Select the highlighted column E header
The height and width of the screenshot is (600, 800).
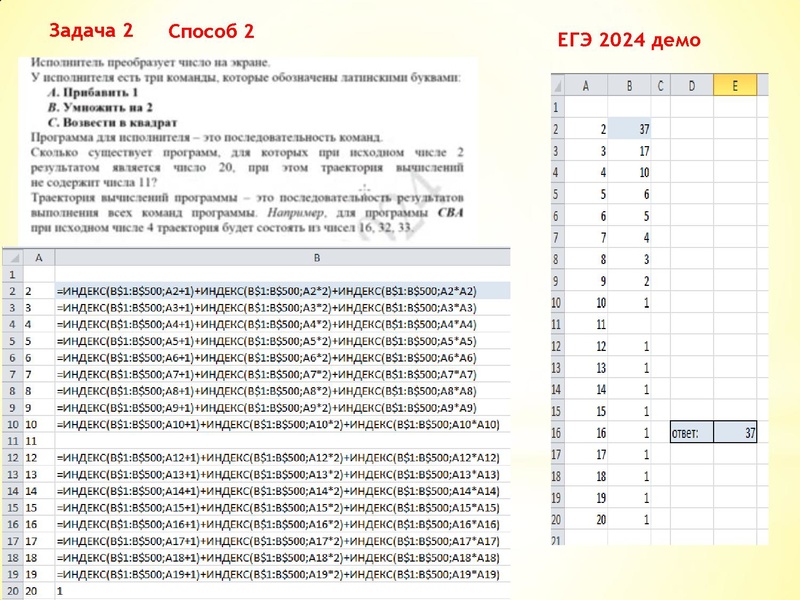(735, 88)
